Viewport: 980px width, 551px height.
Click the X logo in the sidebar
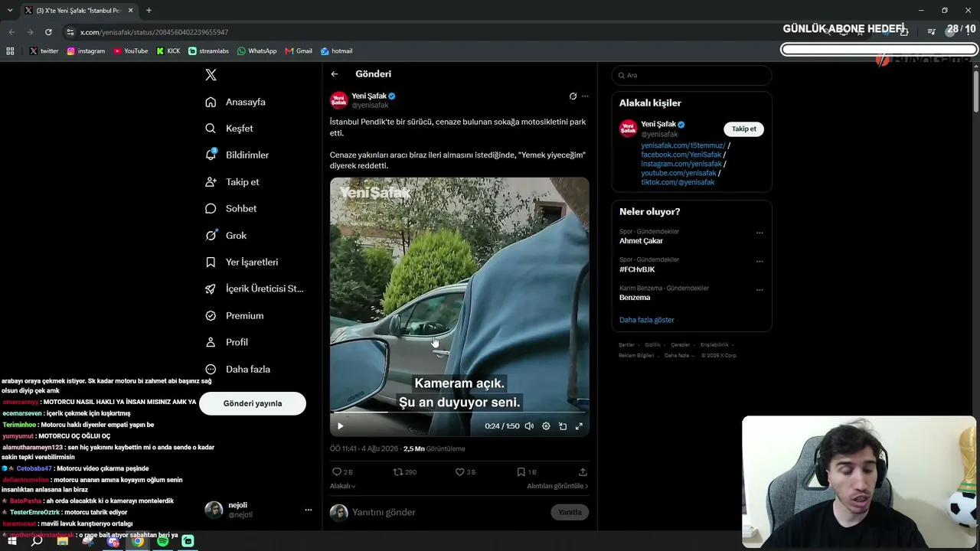pyautogui.click(x=211, y=75)
